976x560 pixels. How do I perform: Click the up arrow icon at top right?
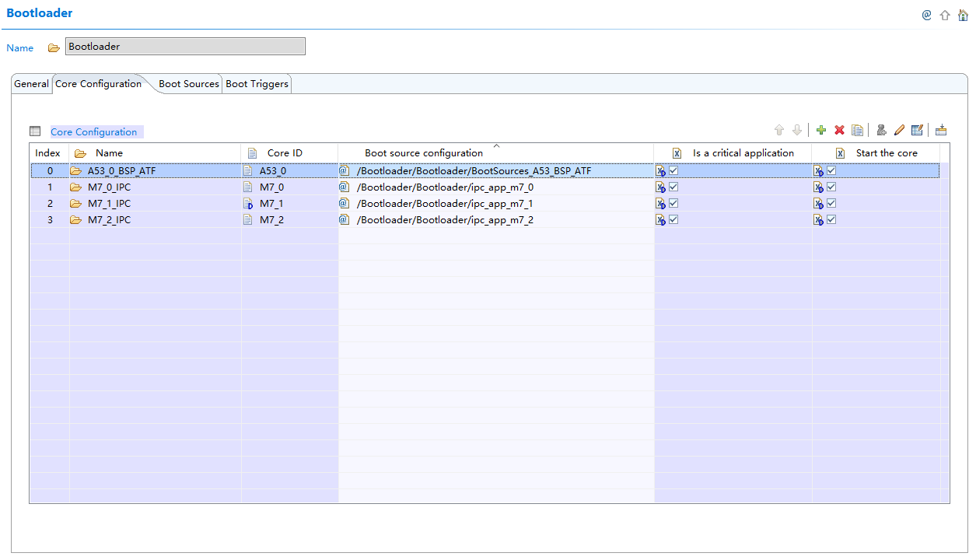click(x=945, y=15)
